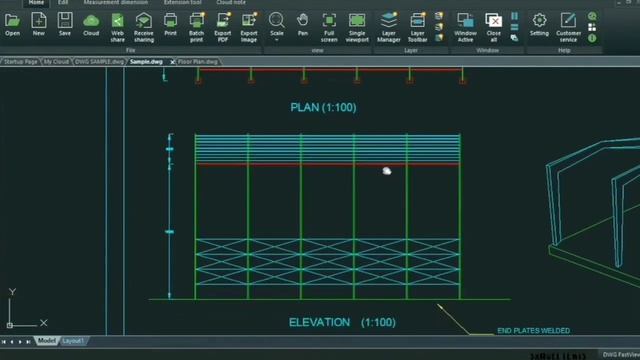The image size is (640, 360).
Task: Go to next layout tab arrow
Action: click(x=20, y=341)
